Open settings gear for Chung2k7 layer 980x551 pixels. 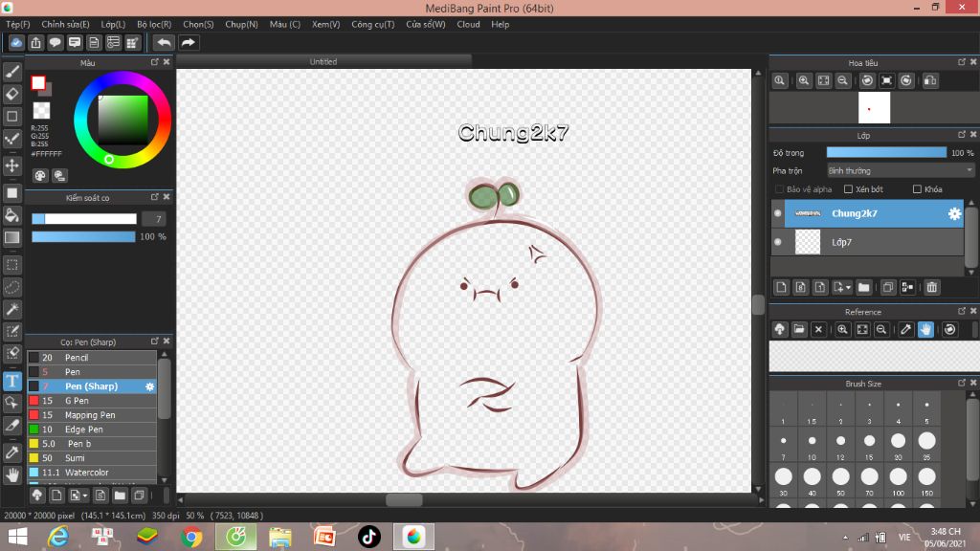(x=954, y=213)
